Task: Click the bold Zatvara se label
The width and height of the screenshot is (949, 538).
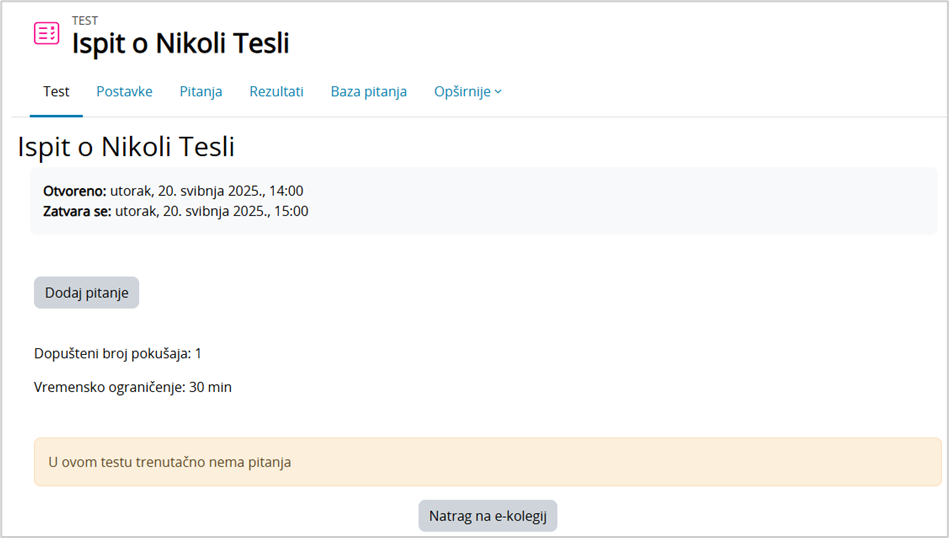Action: click(x=77, y=211)
